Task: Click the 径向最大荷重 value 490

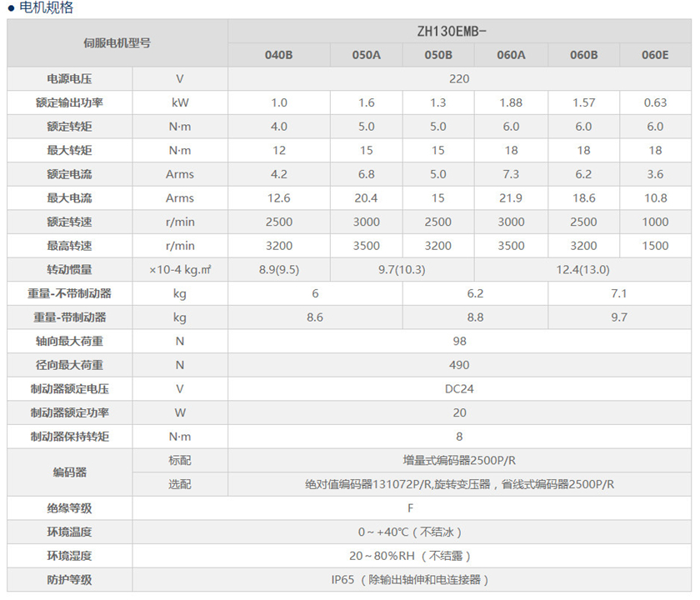Action: [459, 365]
